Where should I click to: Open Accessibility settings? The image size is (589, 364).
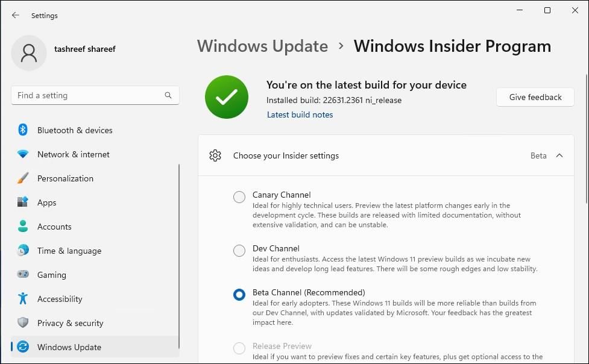click(x=60, y=299)
